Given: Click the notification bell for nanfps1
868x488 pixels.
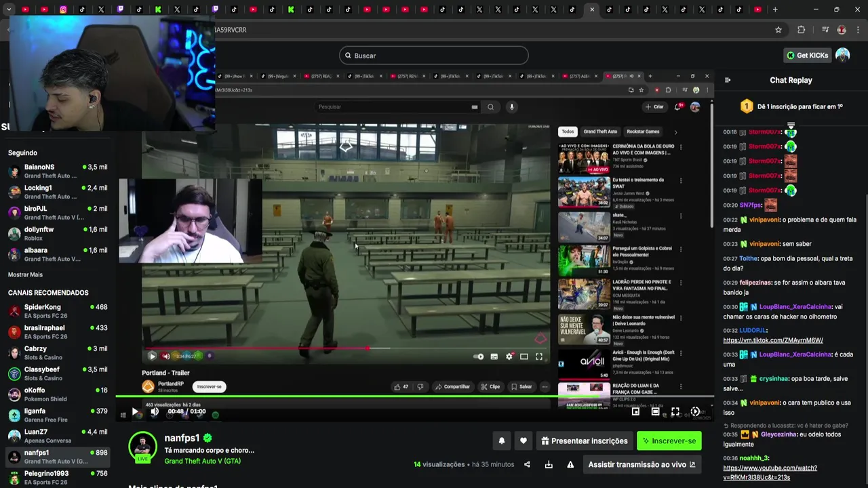Looking at the screenshot, I should pos(502,441).
